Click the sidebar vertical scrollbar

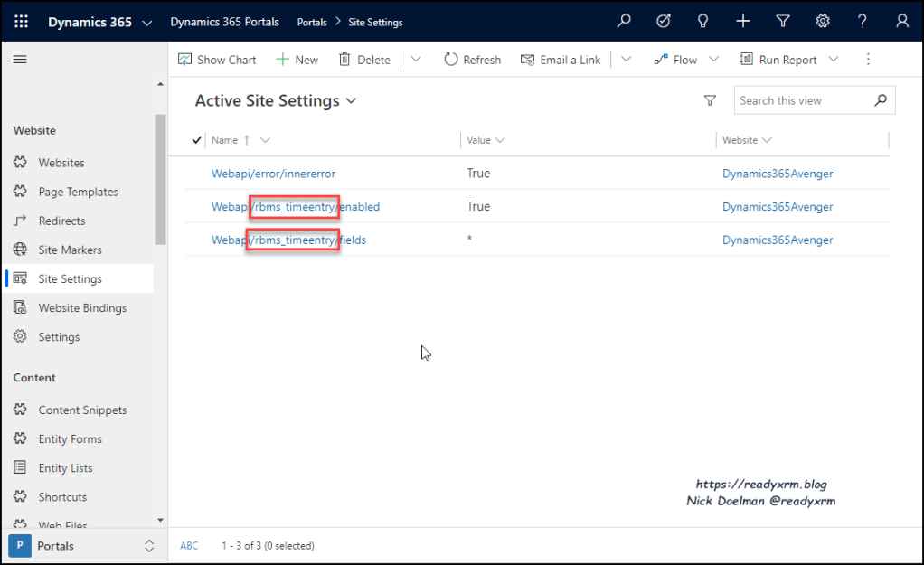161,181
